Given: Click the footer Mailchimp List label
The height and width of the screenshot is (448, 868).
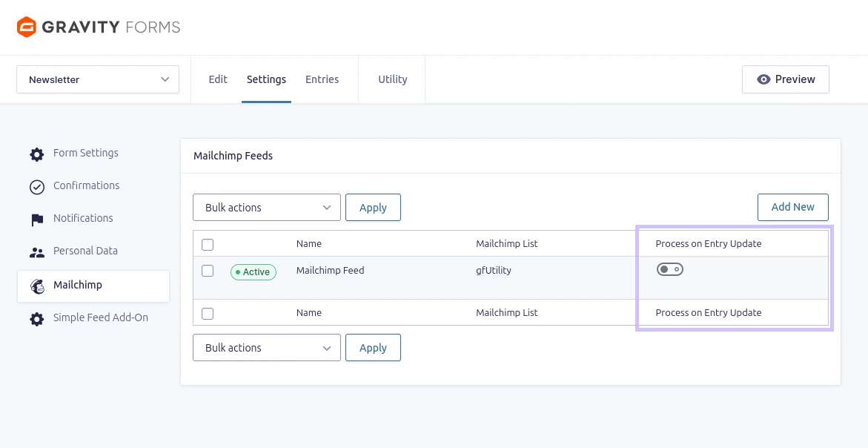Looking at the screenshot, I should pyautogui.click(x=506, y=312).
